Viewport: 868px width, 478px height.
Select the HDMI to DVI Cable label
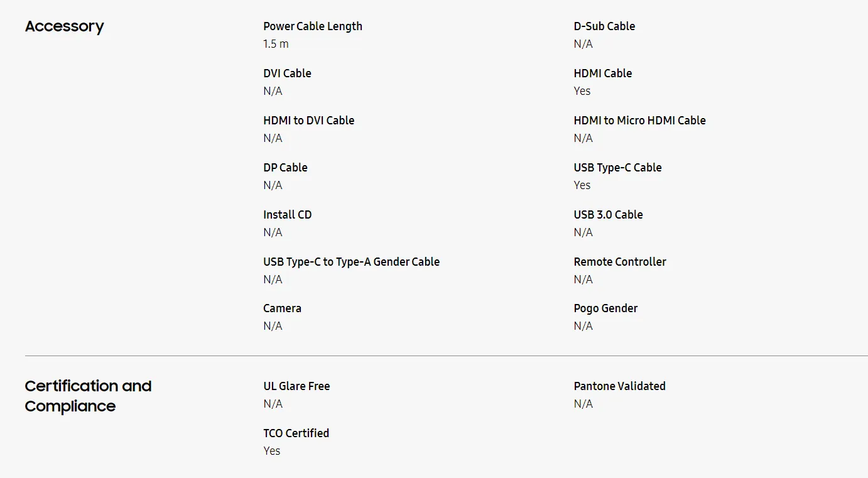coord(308,121)
